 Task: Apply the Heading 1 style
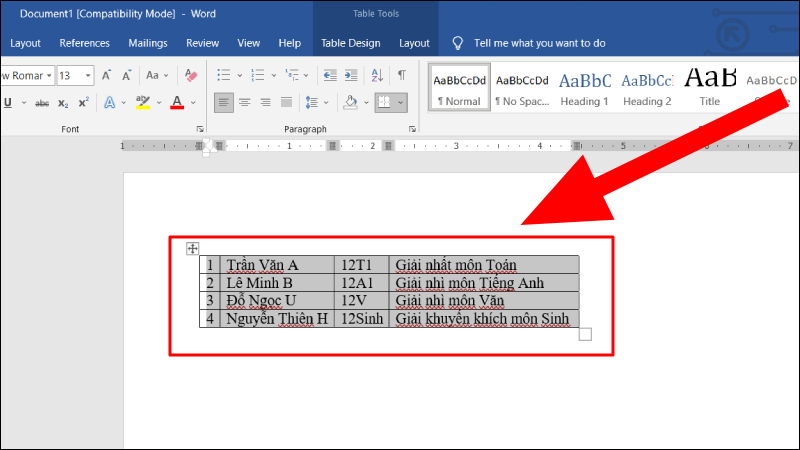point(584,88)
